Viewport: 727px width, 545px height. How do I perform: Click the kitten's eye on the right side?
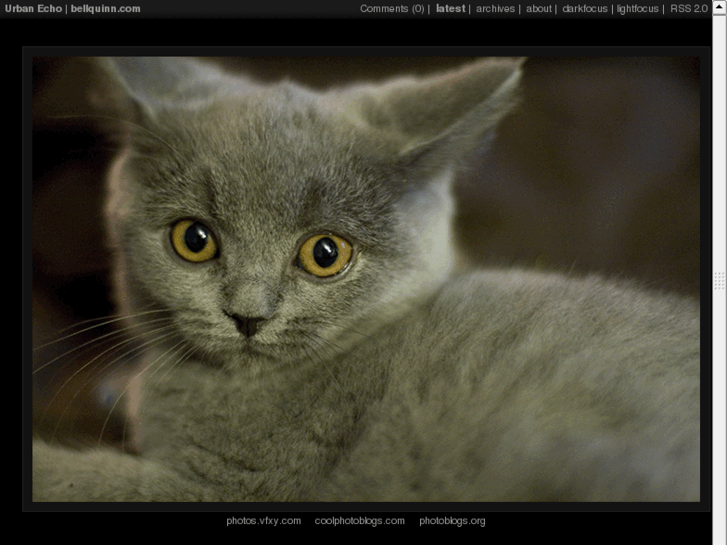tap(325, 255)
